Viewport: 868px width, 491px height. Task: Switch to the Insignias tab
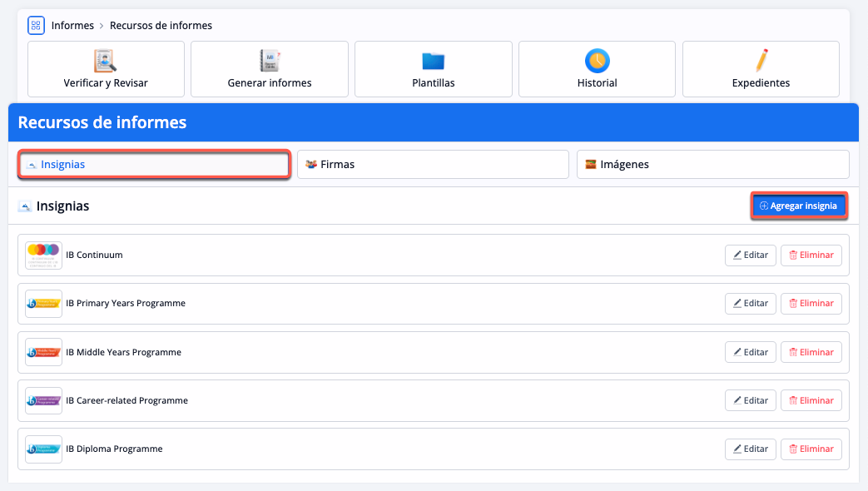tap(154, 165)
